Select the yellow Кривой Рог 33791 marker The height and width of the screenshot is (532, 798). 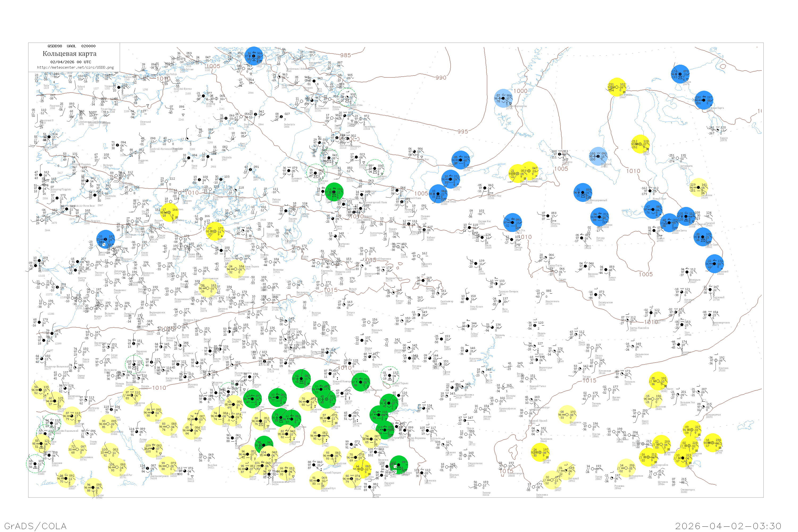pos(117,467)
